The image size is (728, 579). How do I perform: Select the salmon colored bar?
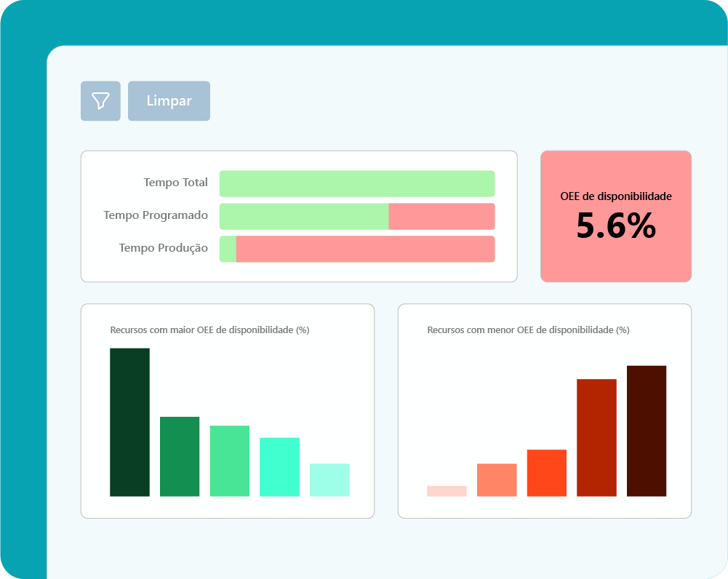pos(497,480)
